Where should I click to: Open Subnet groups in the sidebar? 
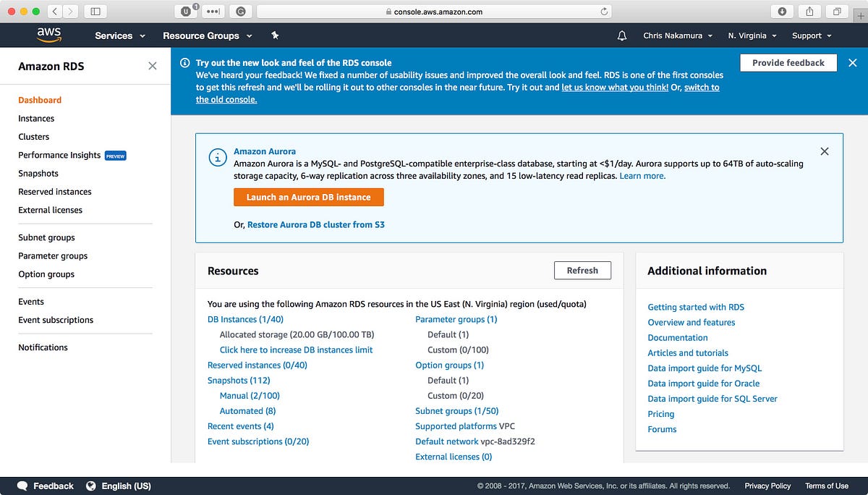click(46, 237)
